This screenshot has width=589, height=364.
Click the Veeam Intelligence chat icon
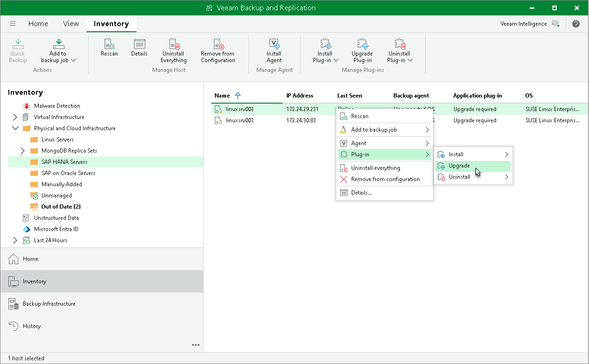(555, 24)
